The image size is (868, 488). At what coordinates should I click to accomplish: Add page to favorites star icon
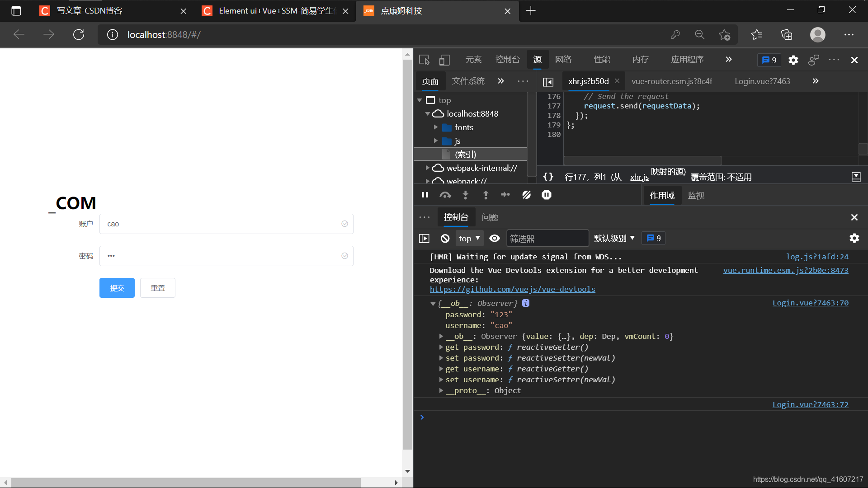[x=724, y=34]
